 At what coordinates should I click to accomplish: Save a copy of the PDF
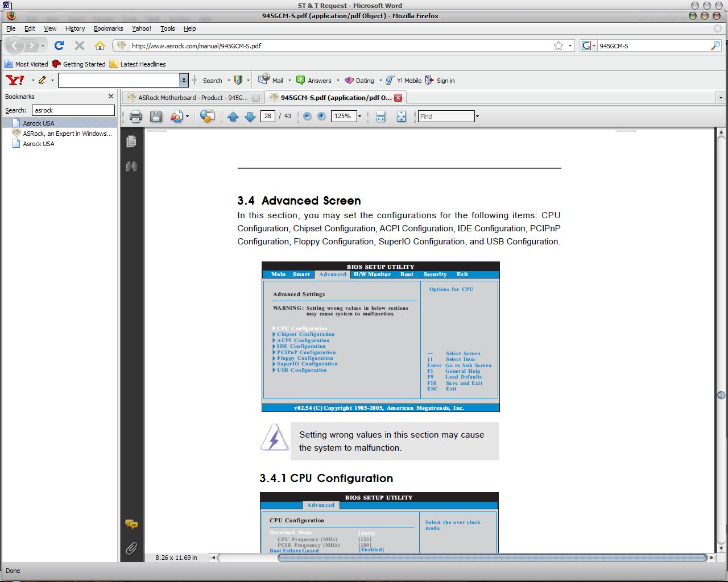pos(156,117)
